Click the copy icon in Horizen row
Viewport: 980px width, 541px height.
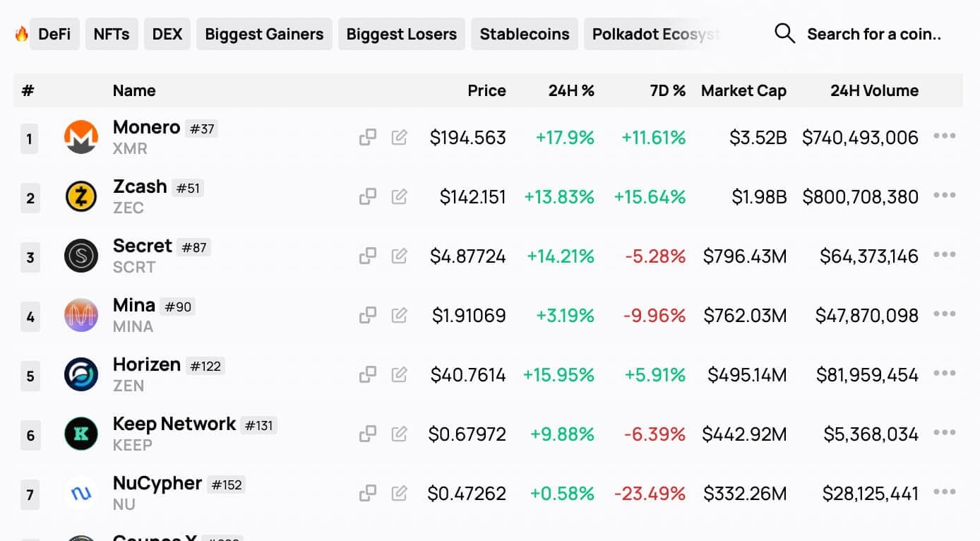point(367,374)
